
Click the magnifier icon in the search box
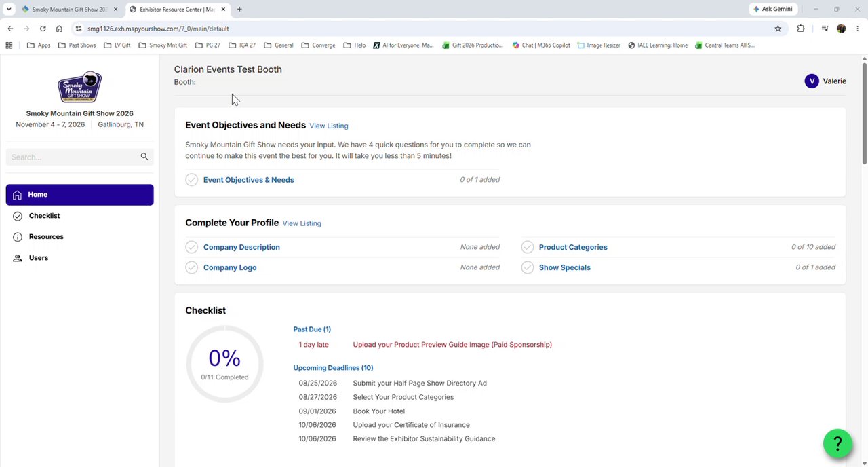(x=144, y=157)
